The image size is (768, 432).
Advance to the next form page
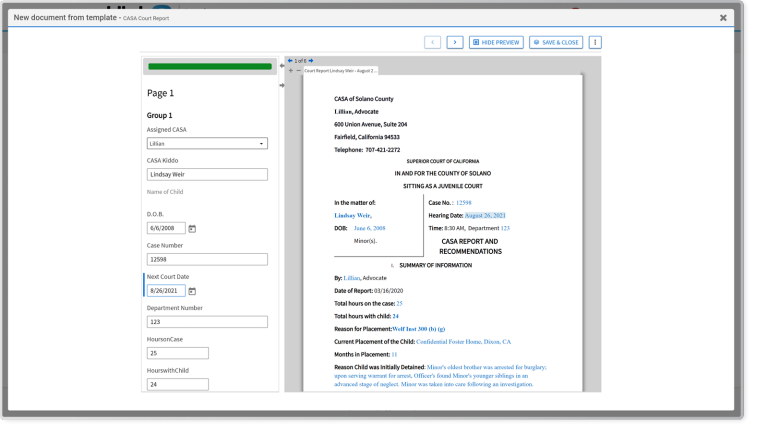[454, 42]
